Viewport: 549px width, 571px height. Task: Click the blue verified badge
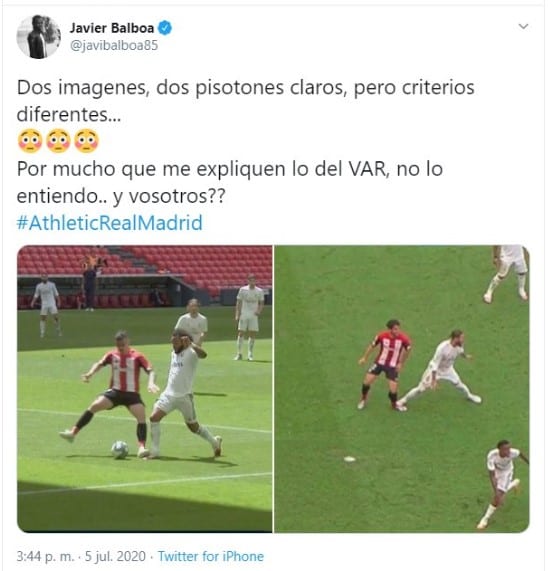[x=165, y=28]
